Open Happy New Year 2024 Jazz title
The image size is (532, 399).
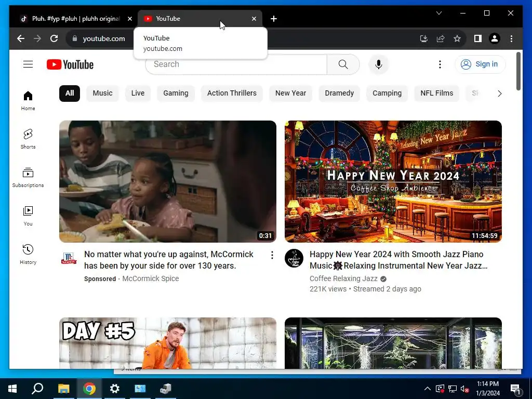click(398, 260)
